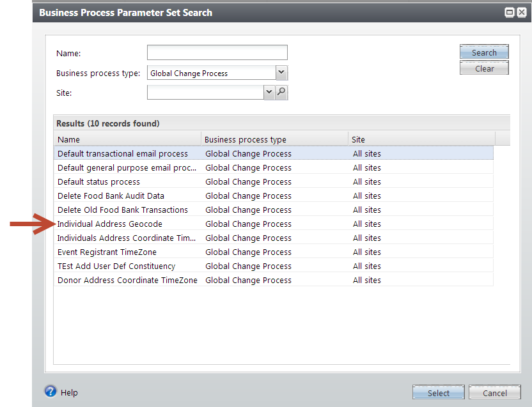Select Default transactional email process row
The image size is (532, 407).
click(123, 154)
